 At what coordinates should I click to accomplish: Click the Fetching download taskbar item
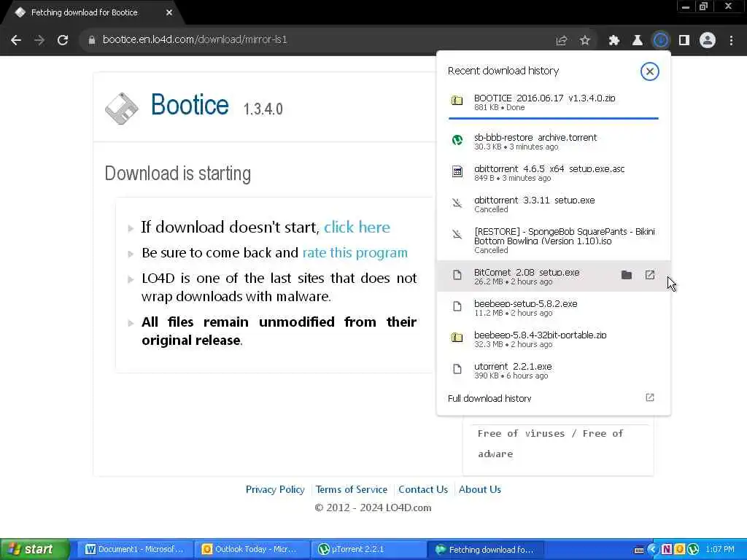click(485, 550)
